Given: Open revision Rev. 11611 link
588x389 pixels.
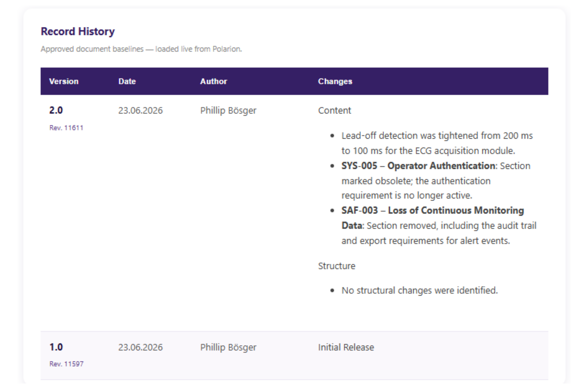Looking at the screenshot, I should point(66,128).
